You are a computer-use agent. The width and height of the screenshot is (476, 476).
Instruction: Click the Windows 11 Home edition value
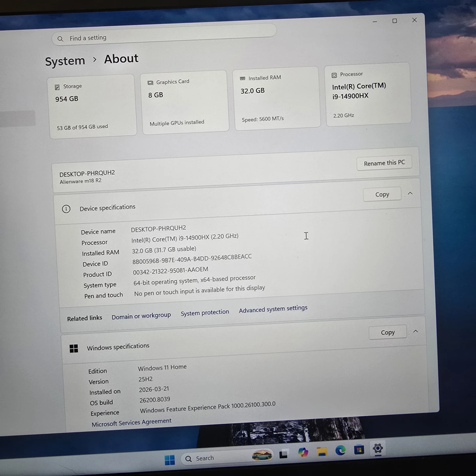pyautogui.click(x=162, y=368)
